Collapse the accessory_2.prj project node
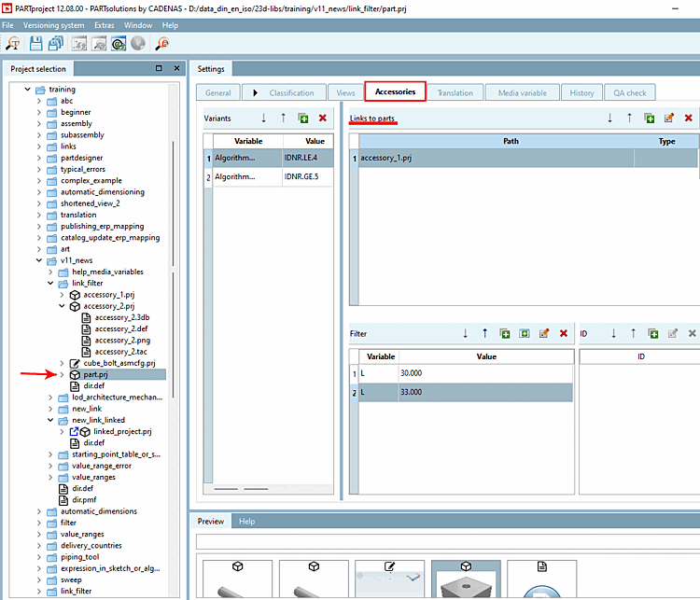Viewport: 700px width, 600px height. 63,305
